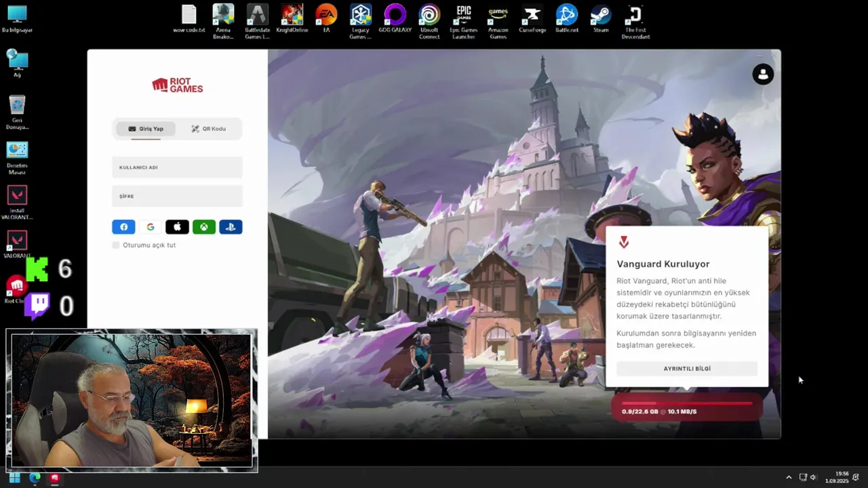868x488 pixels.
Task: Open Battlestate Games Launcher shortcut
Action: (257, 22)
